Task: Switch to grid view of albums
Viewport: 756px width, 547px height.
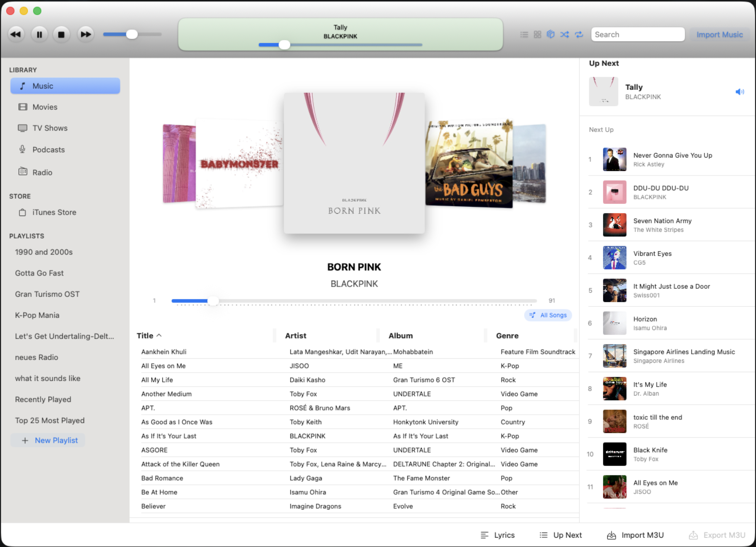Action: [537, 34]
